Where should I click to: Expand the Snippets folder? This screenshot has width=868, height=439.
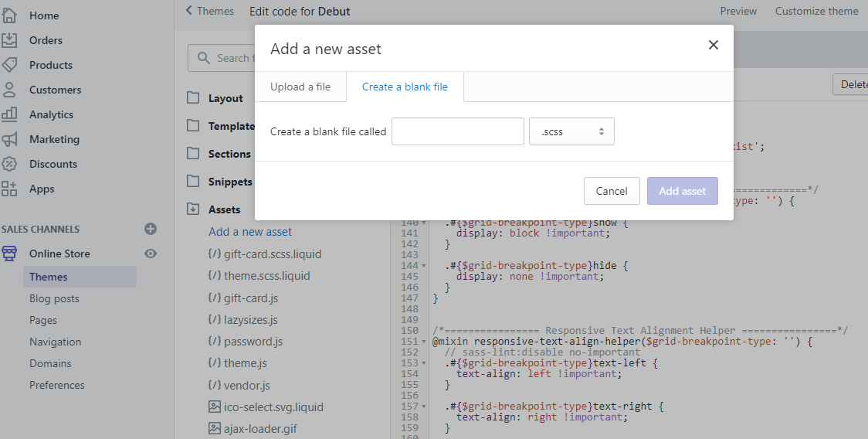tap(229, 182)
